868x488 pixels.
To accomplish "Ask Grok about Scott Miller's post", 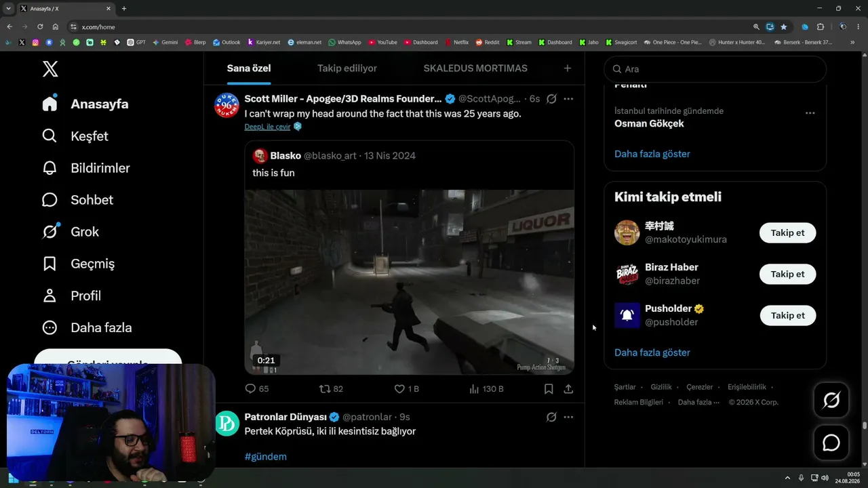I will click(x=551, y=99).
